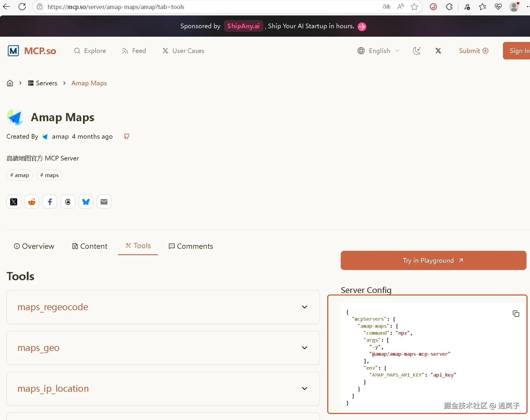Click Try in Playground button
Image resolution: width=530 pixels, height=420 pixels.
click(x=433, y=260)
